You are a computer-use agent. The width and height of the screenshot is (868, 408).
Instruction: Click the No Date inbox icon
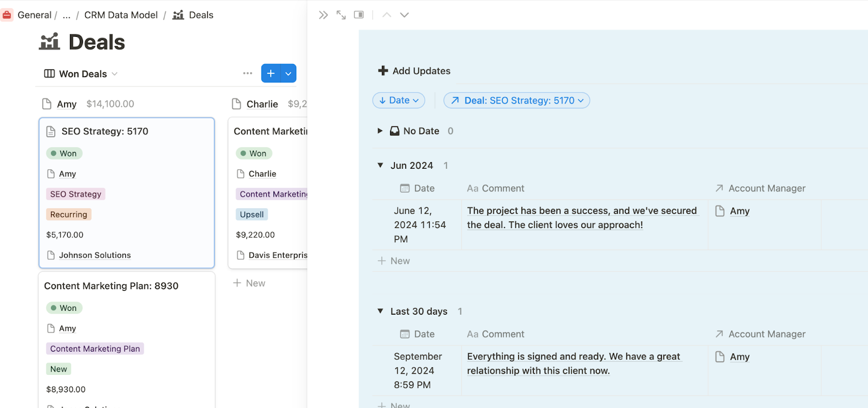[x=395, y=131]
